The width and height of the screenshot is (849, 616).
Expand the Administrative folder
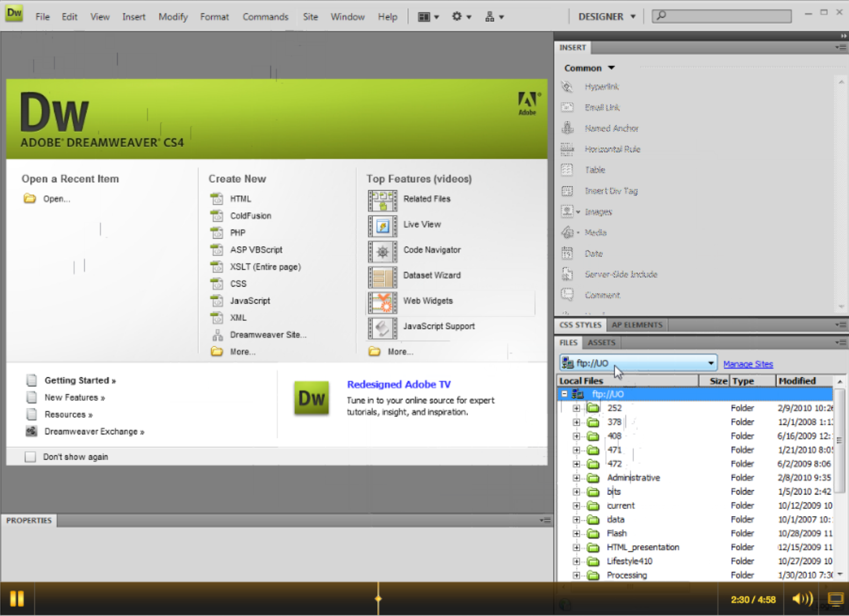(576, 478)
